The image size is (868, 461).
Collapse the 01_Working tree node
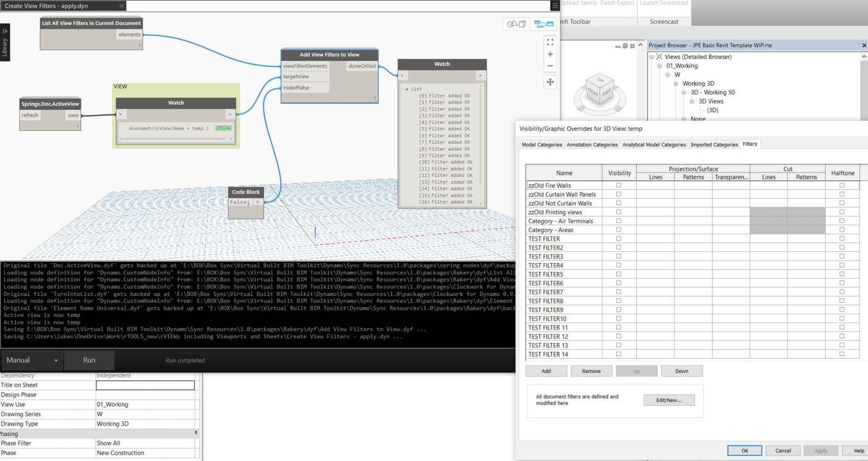[660, 66]
